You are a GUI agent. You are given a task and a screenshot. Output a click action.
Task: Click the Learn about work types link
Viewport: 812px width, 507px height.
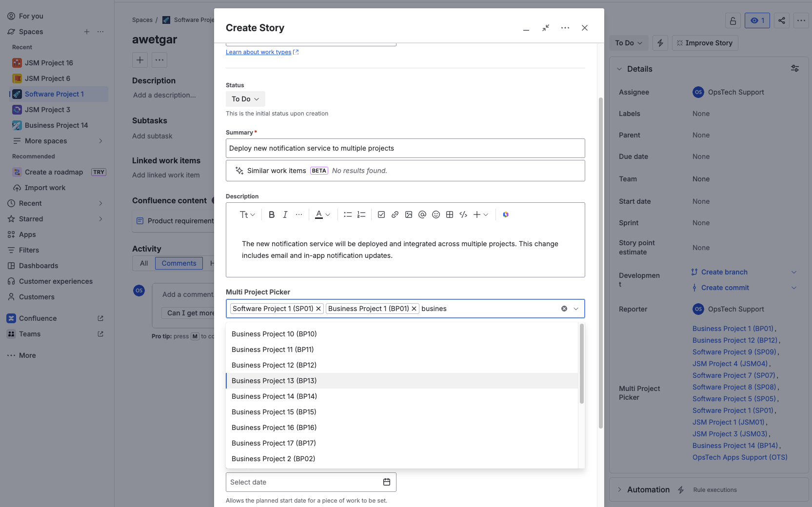(x=258, y=52)
